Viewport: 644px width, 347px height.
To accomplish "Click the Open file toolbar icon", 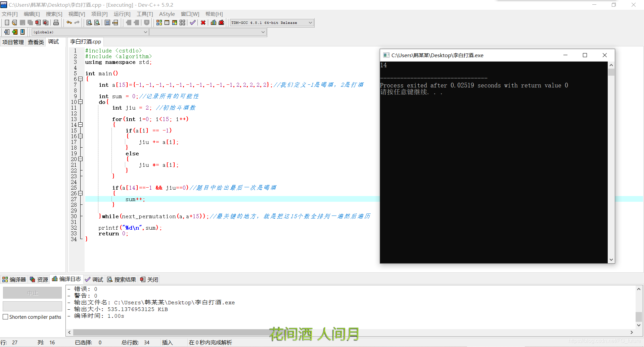I will [14, 23].
